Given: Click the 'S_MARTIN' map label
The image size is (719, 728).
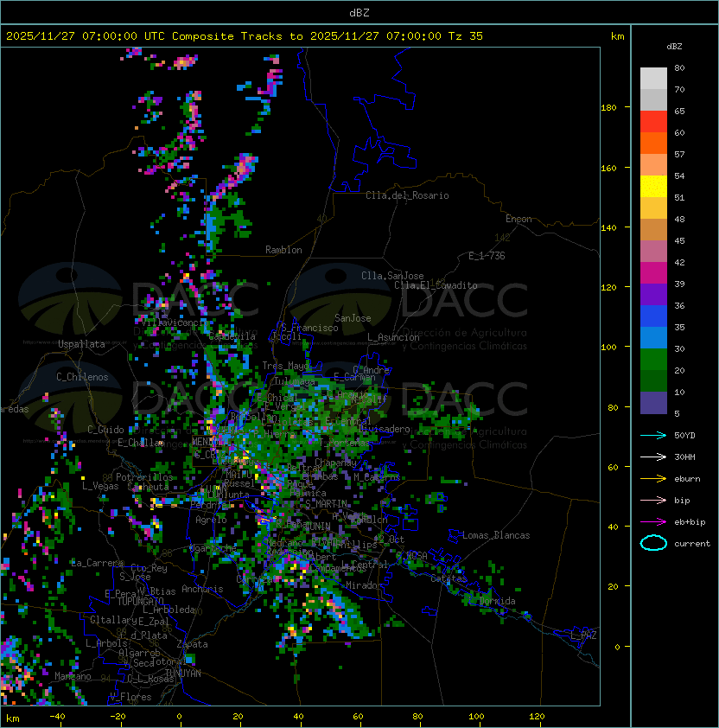Looking at the screenshot, I should point(326,504).
